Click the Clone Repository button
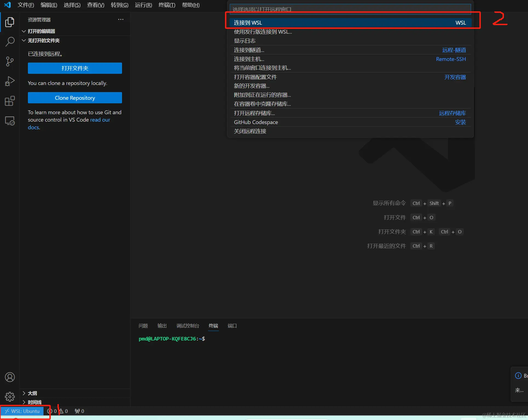Viewport: 528px width, 420px height. 75,98
